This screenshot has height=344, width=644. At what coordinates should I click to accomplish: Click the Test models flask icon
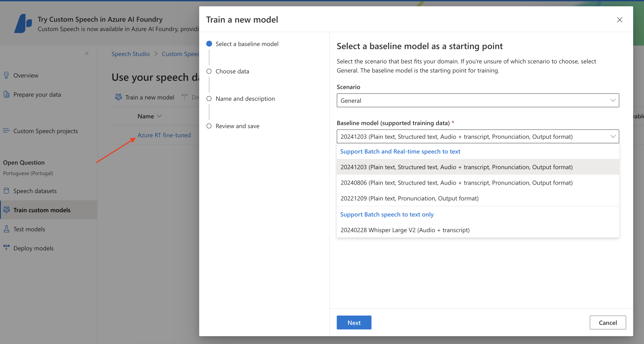[7, 229]
